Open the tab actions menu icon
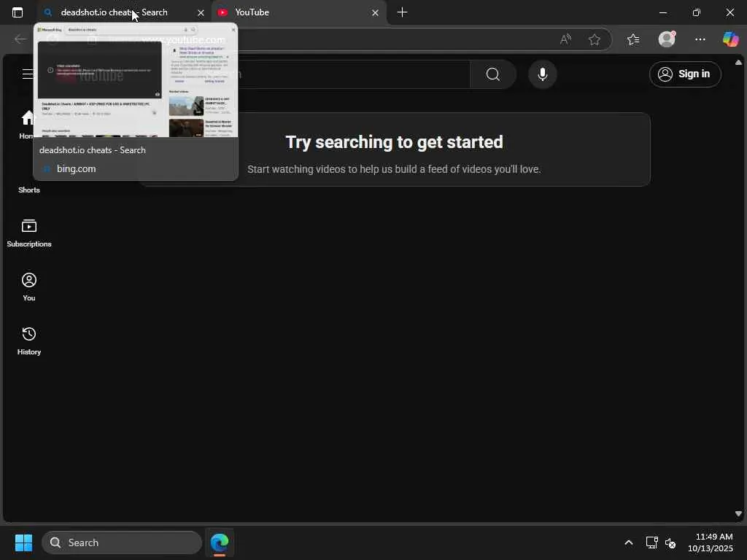The image size is (747, 560). click(x=18, y=12)
